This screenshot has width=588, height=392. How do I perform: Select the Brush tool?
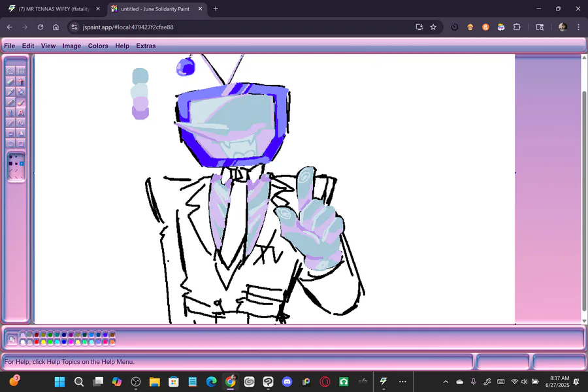click(21, 102)
